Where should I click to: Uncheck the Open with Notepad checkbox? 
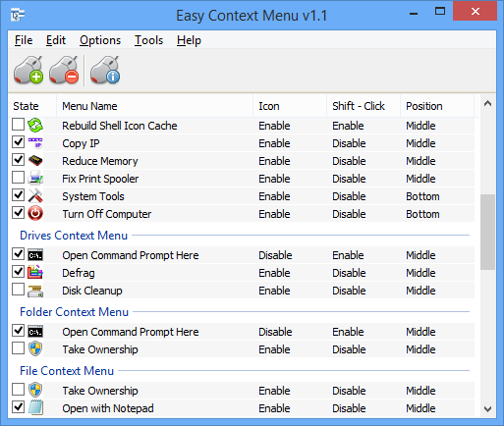18,406
